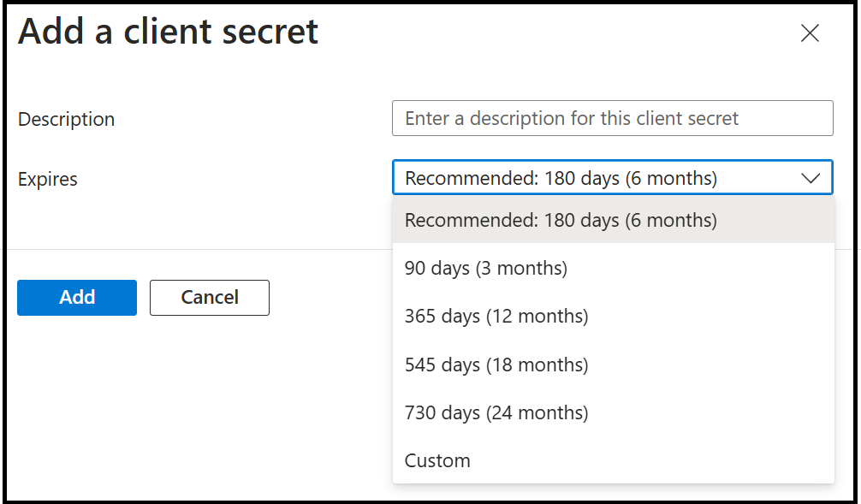Confirm the secret by clicking Add
Screen dimensions: 861x504
(x=76, y=297)
